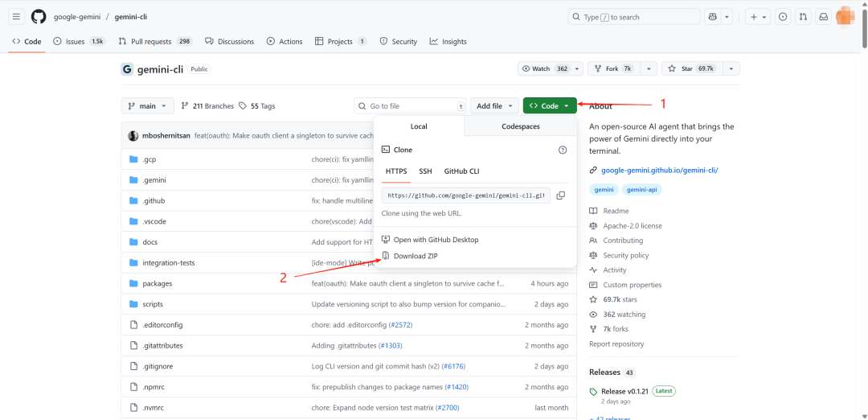Select the Code tab
This screenshot has height=420, width=868.
click(27, 42)
